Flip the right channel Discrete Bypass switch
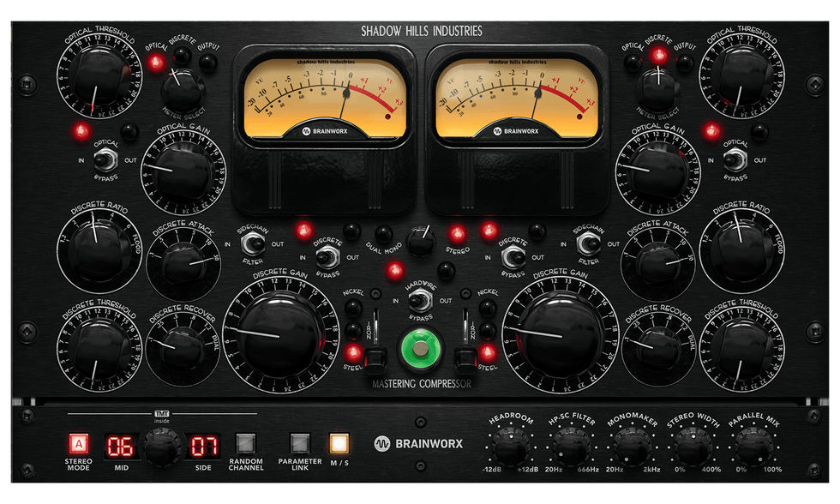The height and width of the screenshot is (504, 840). pos(513,258)
